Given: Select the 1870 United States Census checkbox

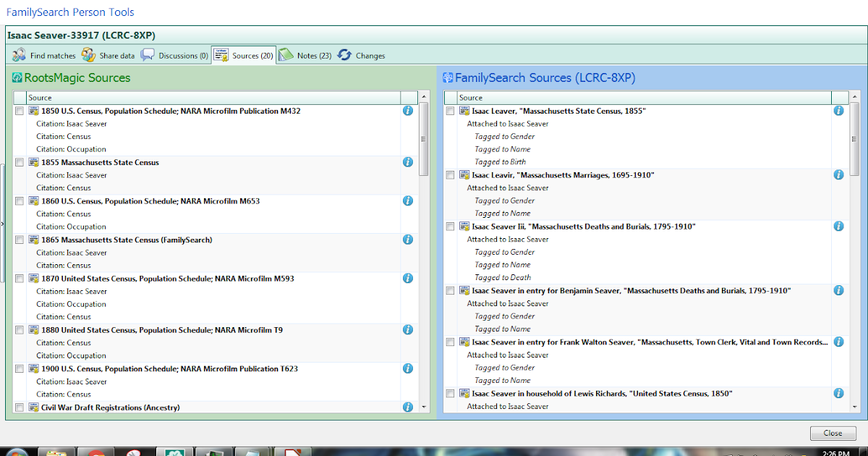Looking at the screenshot, I should (x=19, y=278).
